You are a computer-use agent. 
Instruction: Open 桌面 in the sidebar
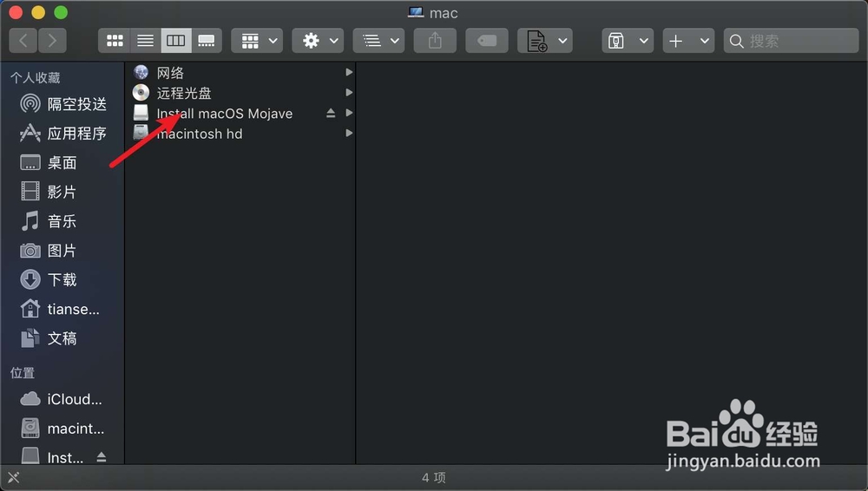click(x=49, y=163)
